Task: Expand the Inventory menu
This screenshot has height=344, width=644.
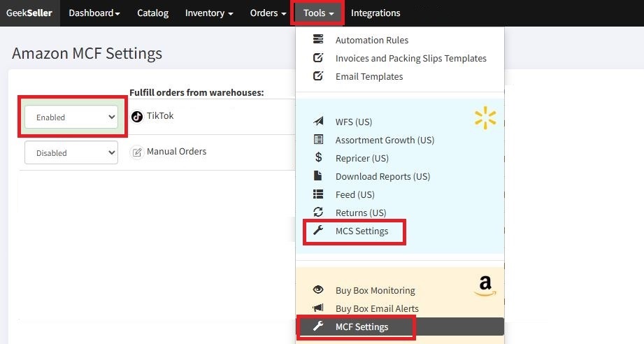Action: click(208, 13)
